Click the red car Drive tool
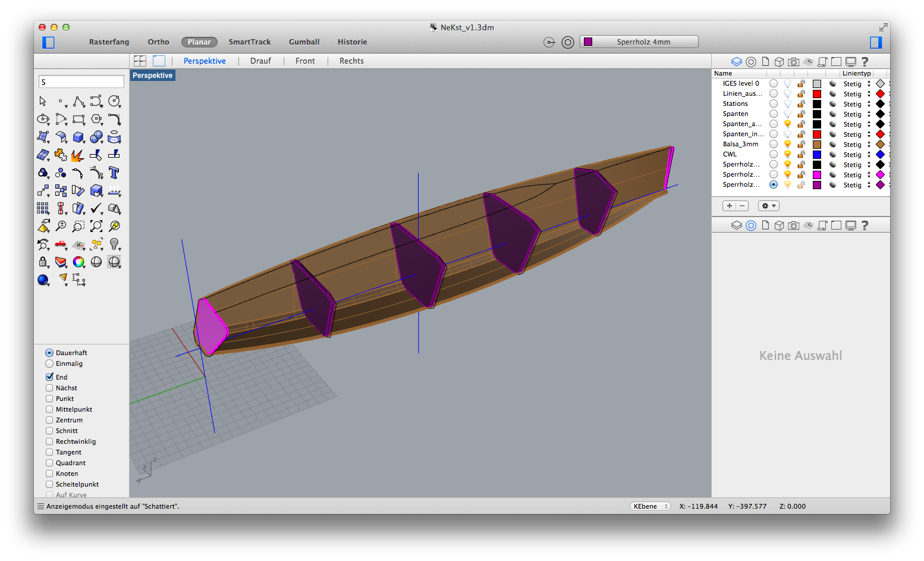 [x=61, y=244]
